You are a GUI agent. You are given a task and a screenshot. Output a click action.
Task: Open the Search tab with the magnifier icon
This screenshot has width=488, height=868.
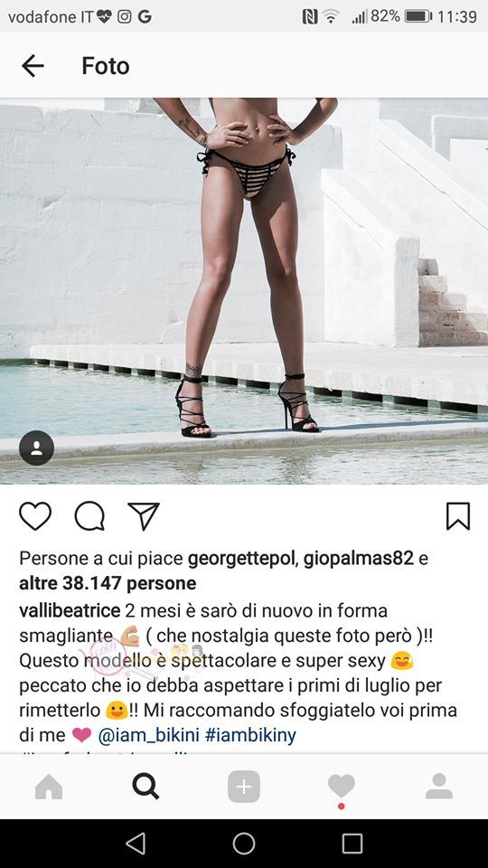click(146, 787)
